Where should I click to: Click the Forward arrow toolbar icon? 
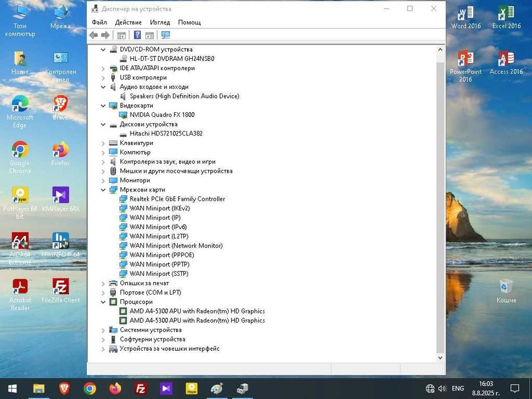pos(105,35)
